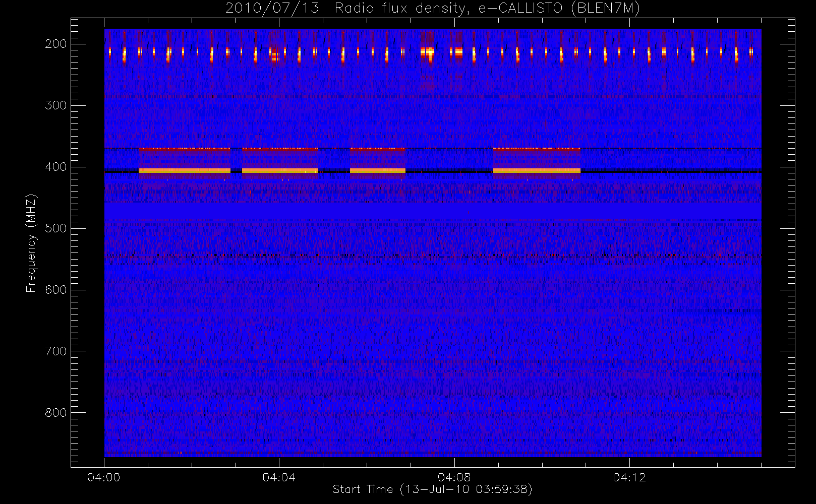Click the second orange emission band after 04:03
Viewport: 816px width, 504px height.
[x=280, y=171]
